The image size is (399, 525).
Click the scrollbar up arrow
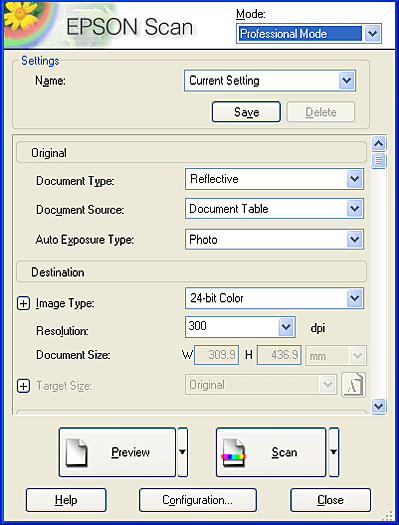(379, 144)
